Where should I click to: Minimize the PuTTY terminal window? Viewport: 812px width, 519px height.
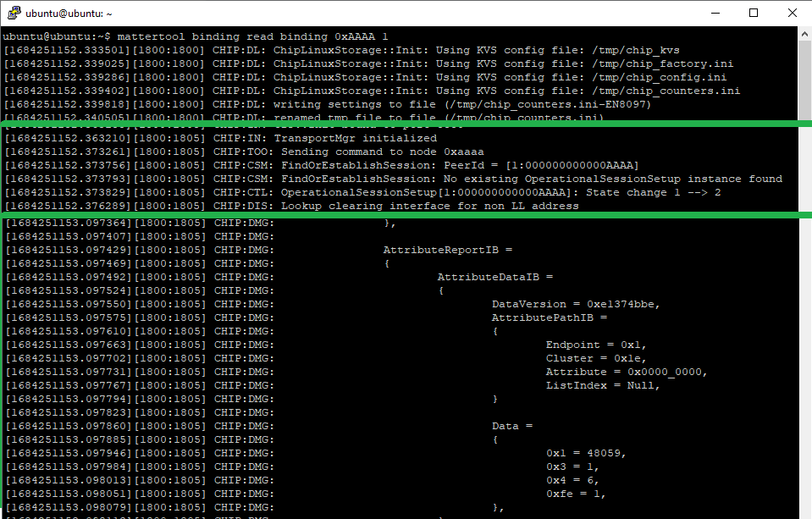click(715, 14)
